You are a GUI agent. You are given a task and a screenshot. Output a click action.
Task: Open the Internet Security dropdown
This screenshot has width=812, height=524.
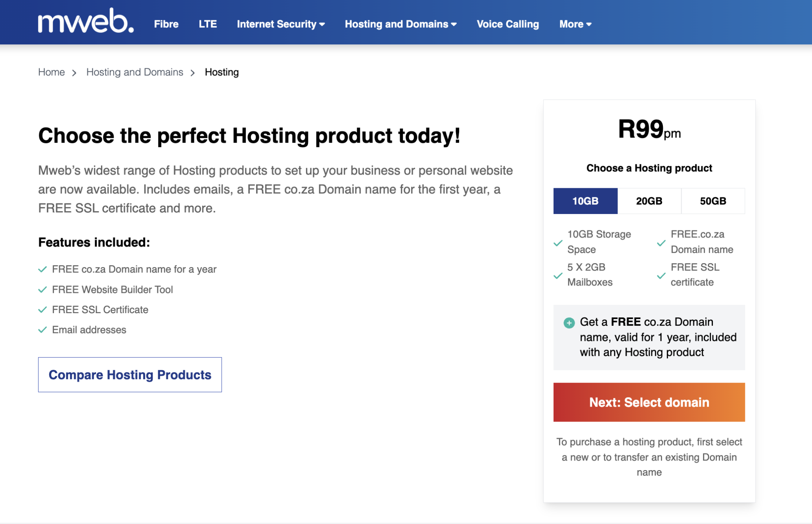coord(281,24)
